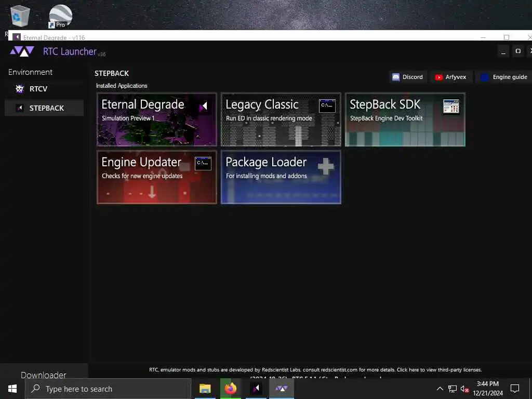The height and width of the screenshot is (399, 532).
Task: Open the Arfyvex YouTube button
Action: (451, 77)
